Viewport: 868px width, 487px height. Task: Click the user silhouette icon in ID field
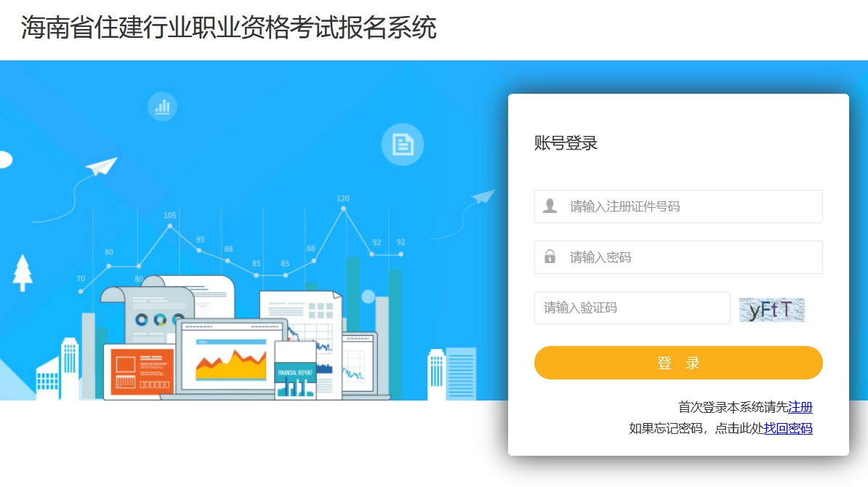click(x=550, y=206)
